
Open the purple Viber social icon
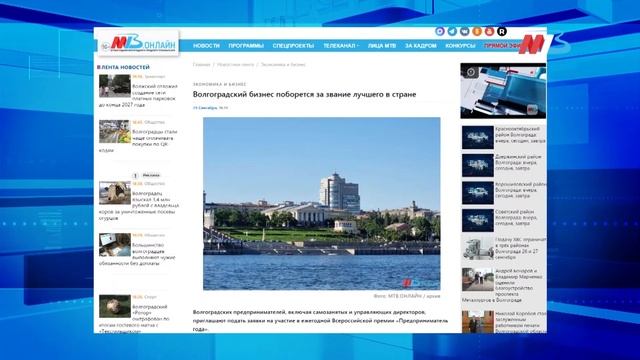click(x=440, y=31)
